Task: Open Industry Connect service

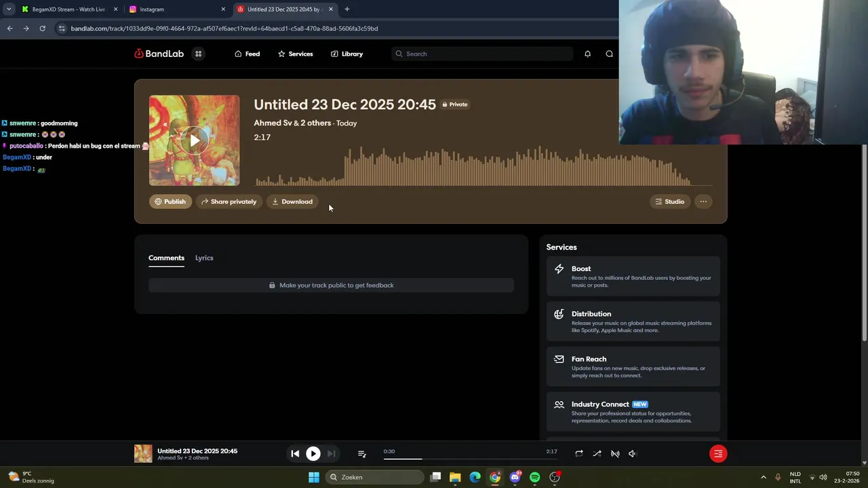Action: click(633, 412)
